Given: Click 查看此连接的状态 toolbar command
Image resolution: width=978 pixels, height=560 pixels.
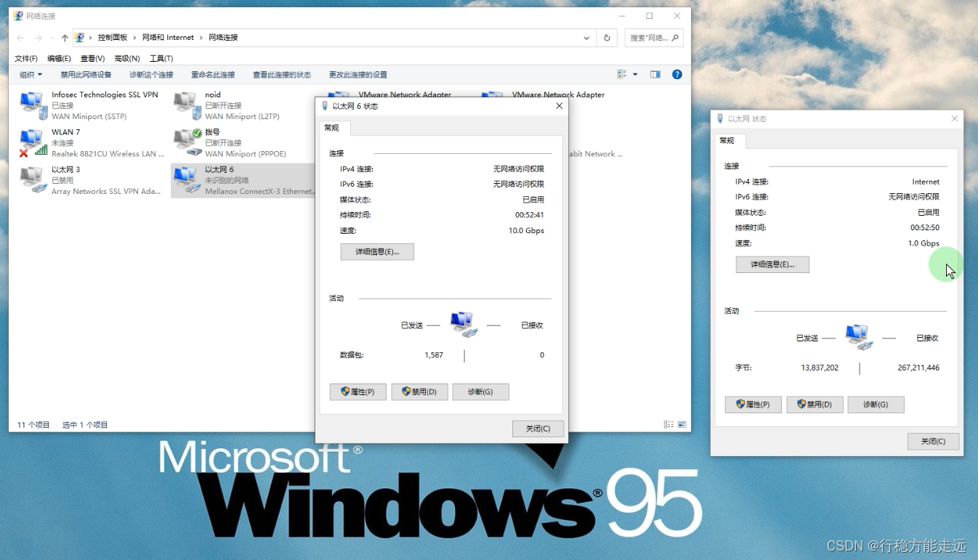Looking at the screenshot, I should [x=282, y=74].
